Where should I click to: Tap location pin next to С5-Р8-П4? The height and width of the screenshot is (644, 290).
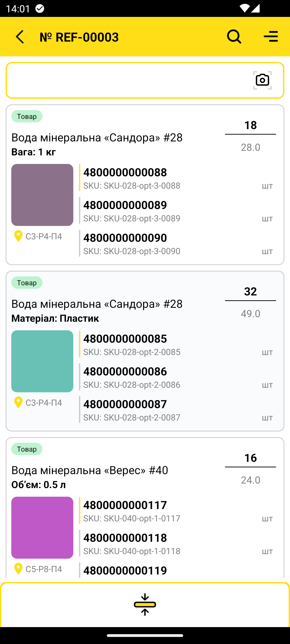pyautogui.click(x=18, y=569)
